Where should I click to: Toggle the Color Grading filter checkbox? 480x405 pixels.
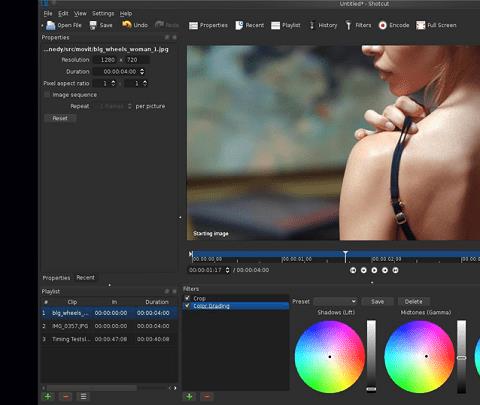(x=187, y=306)
